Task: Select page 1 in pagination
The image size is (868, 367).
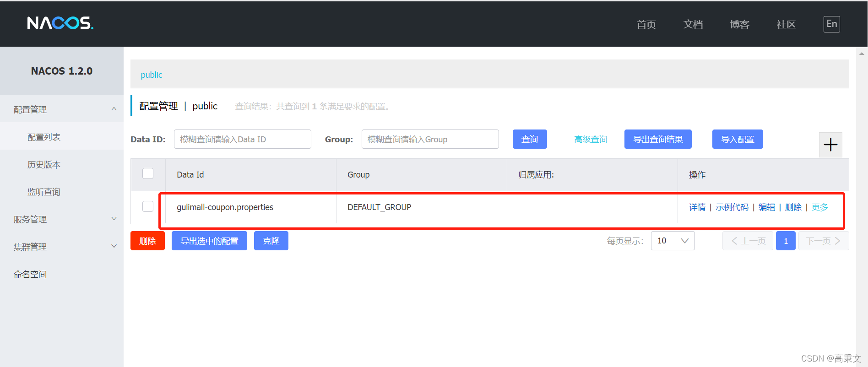Action: coord(786,241)
